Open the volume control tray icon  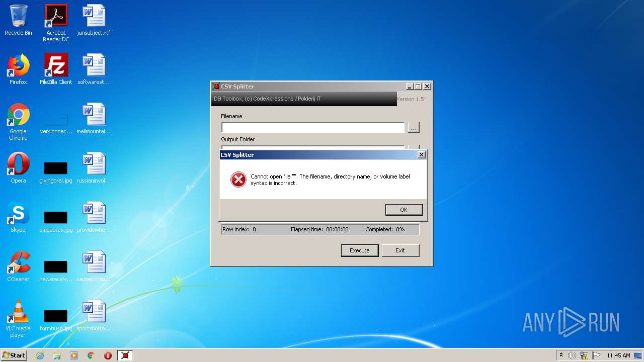(x=572, y=355)
